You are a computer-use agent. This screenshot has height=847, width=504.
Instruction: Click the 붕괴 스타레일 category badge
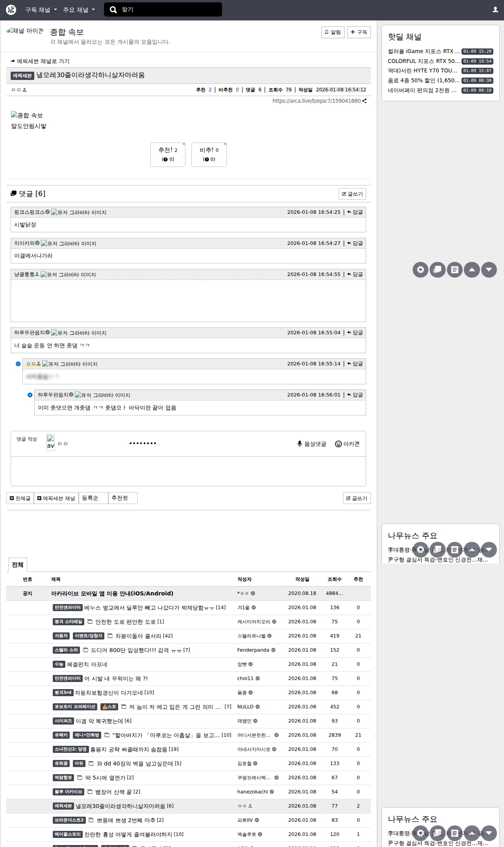[69, 622]
